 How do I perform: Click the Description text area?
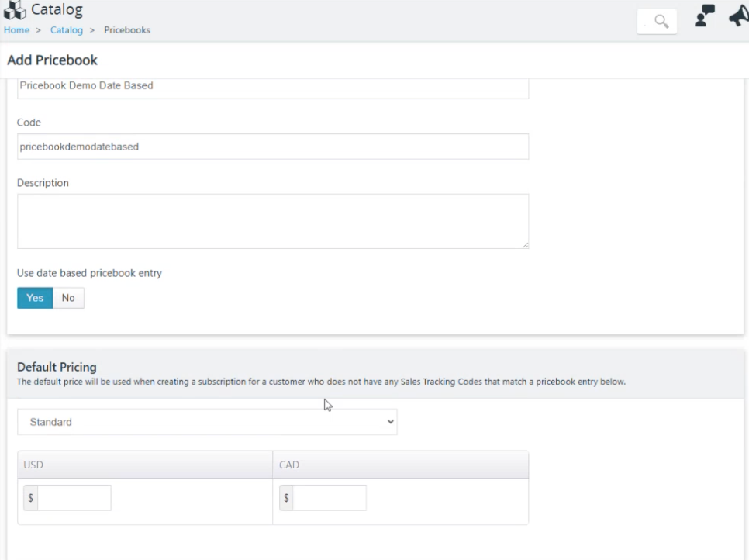[273, 221]
